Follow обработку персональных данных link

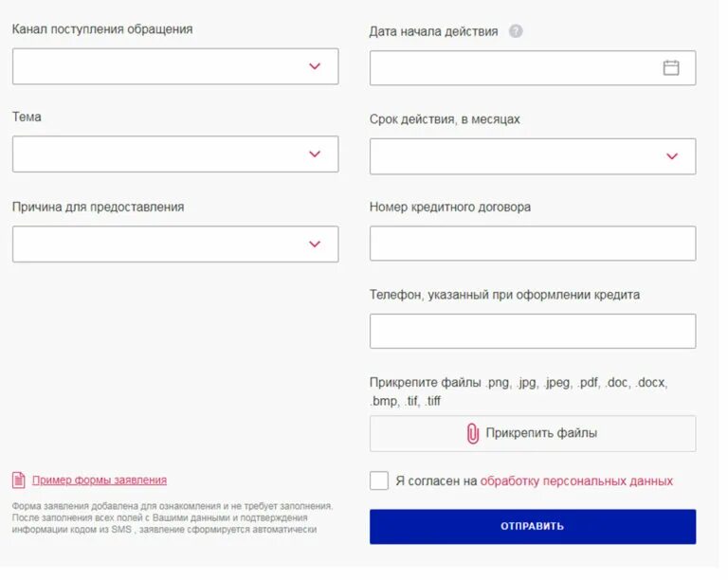click(576, 481)
